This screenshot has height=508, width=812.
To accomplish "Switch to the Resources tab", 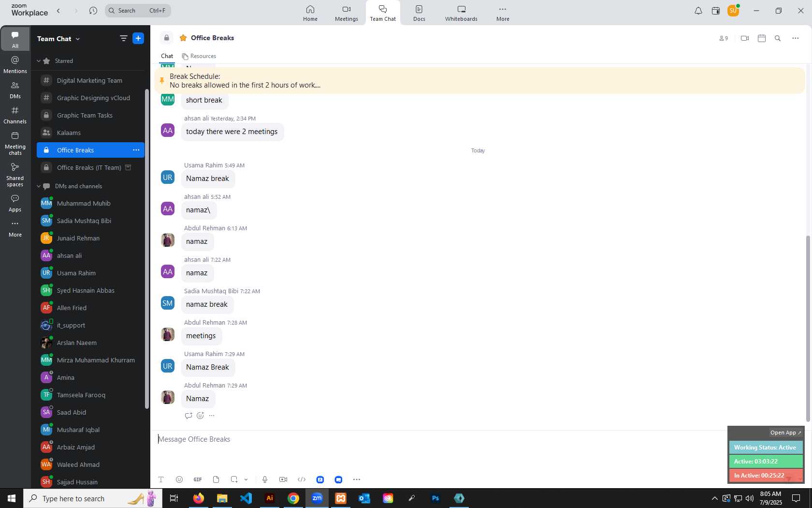I will (199, 56).
